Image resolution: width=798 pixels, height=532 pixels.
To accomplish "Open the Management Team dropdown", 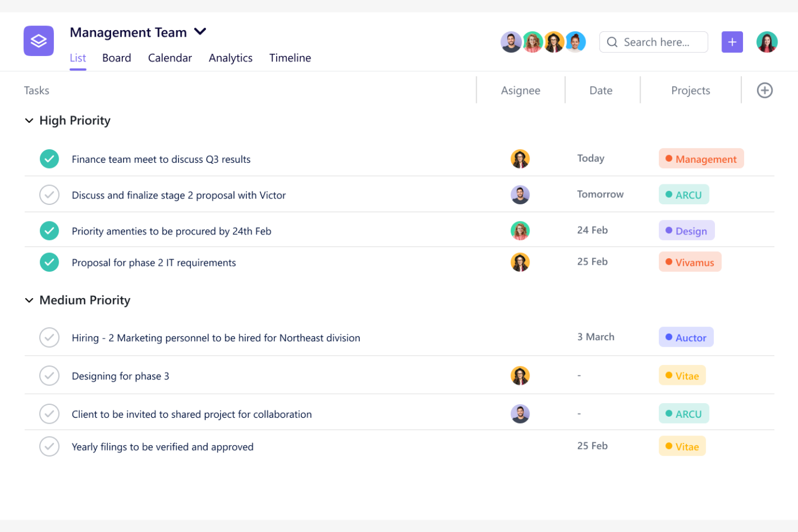I will point(200,32).
